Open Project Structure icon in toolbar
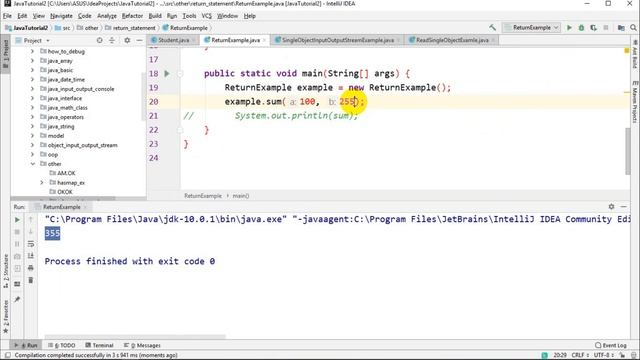The height and width of the screenshot is (360, 640). (x=621, y=28)
